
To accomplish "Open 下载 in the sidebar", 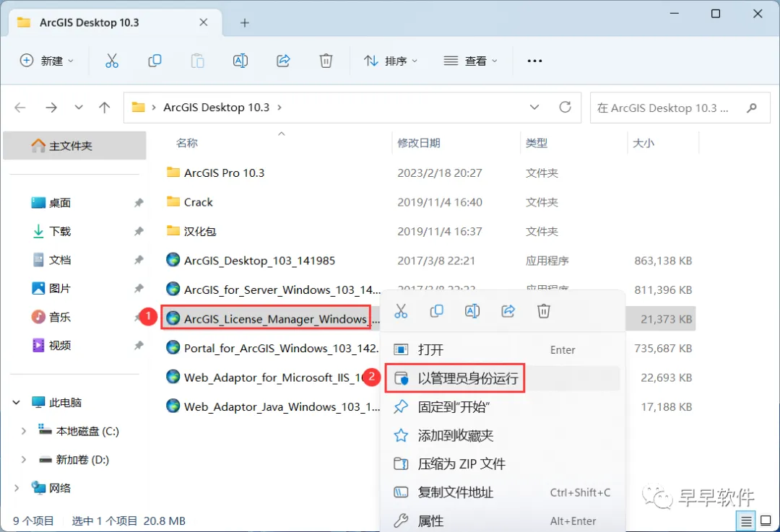I will coord(60,231).
